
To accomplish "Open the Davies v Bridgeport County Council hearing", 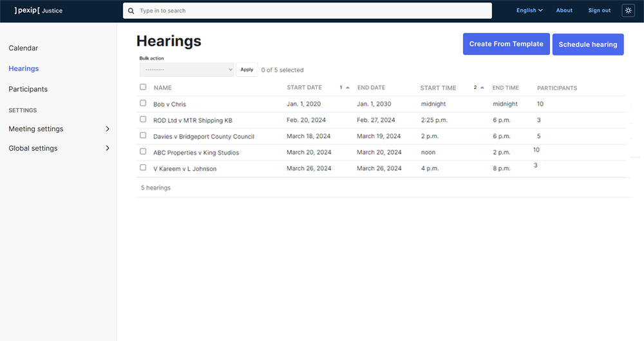I will click(x=204, y=137).
